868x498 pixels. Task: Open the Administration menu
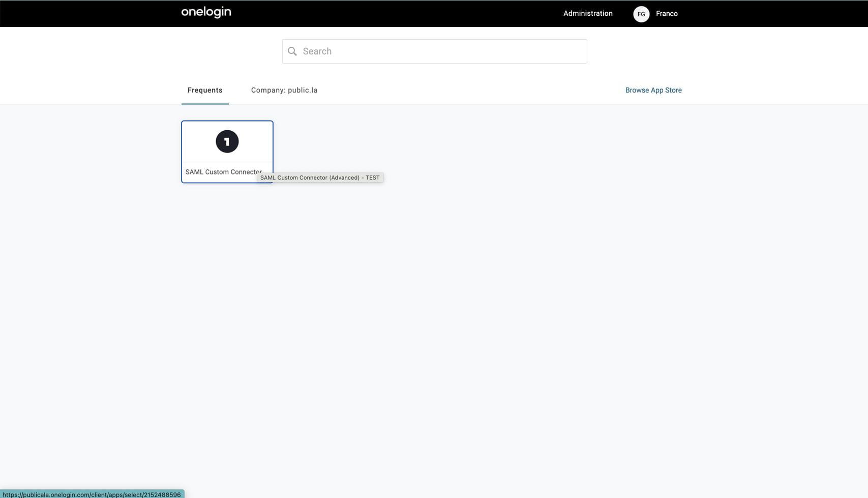pos(587,14)
